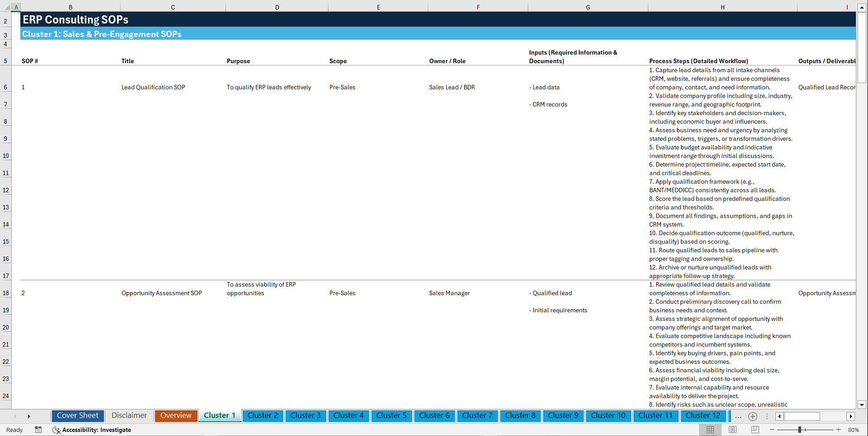Select row 10 header
The width and height of the screenshot is (868, 436).
6,155
